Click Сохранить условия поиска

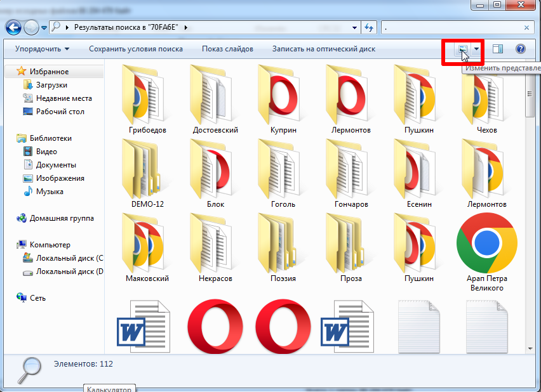click(136, 49)
